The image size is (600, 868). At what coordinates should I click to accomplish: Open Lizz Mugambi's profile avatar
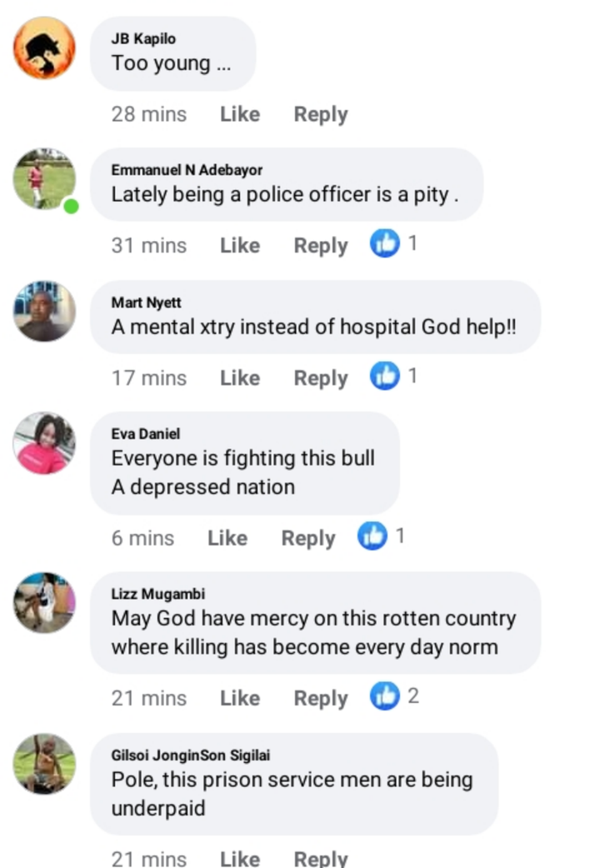tap(44, 603)
